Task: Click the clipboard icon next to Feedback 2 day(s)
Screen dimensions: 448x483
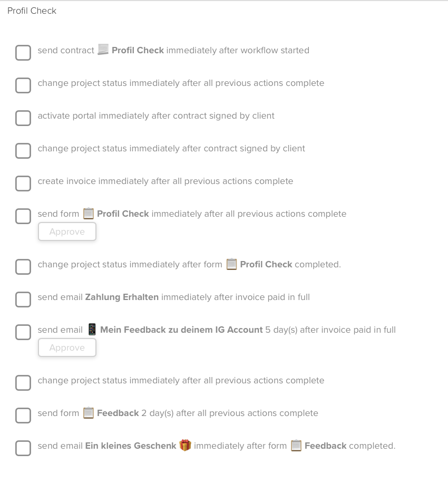Action: [x=89, y=413]
